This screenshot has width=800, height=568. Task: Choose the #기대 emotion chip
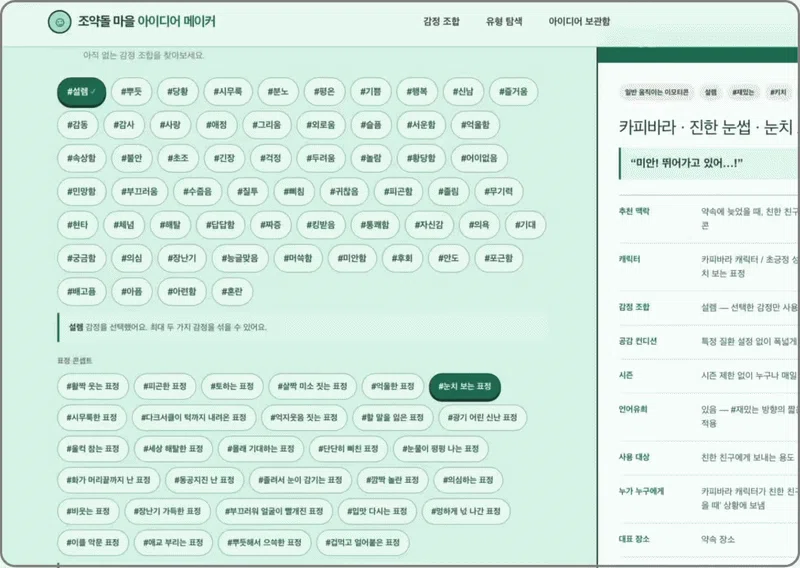tap(526, 225)
